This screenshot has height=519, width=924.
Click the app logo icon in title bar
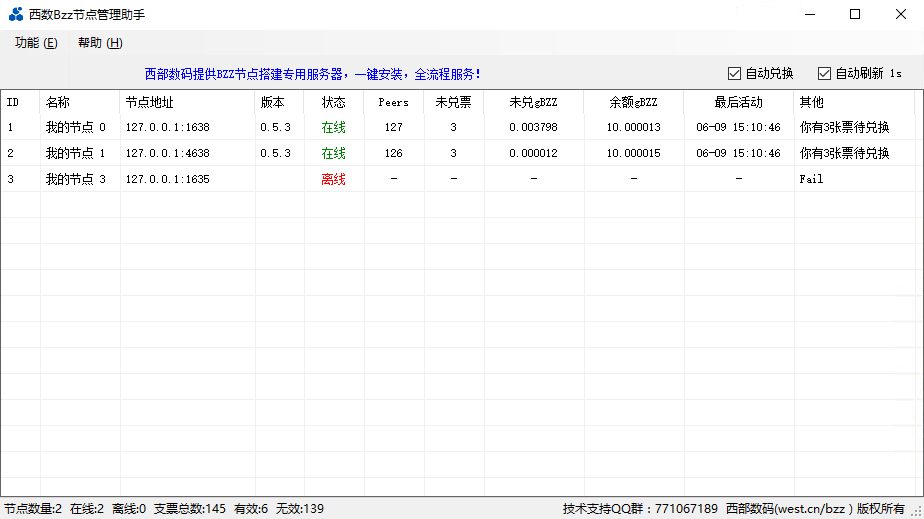pyautogui.click(x=16, y=14)
